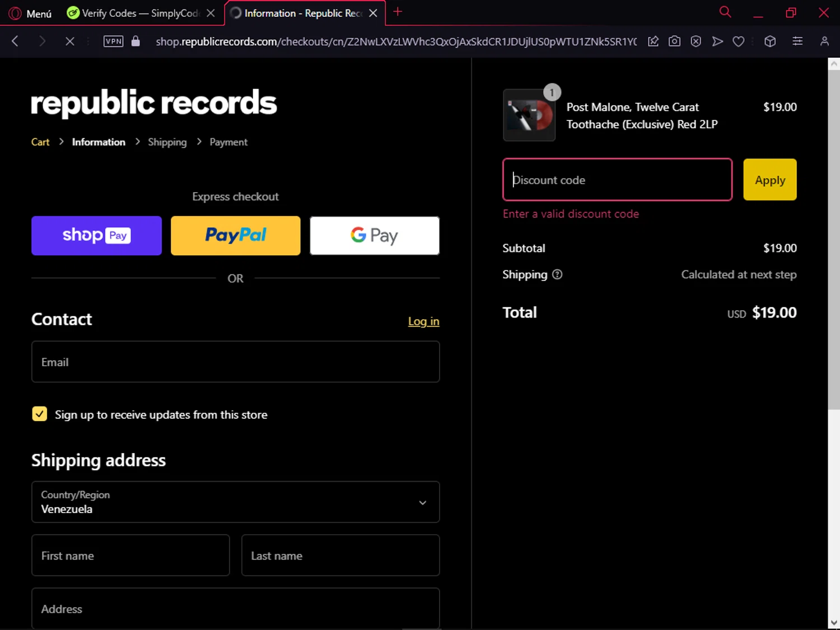This screenshot has height=630, width=840.
Task: Go back to previous page
Action: coord(15,41)
